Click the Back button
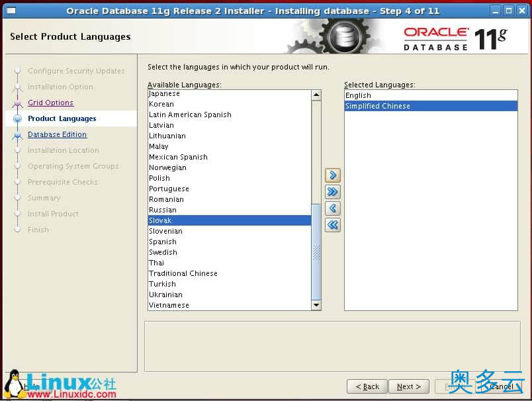The height and width of the screenshot is (401, 532). (x=367, y=386)
